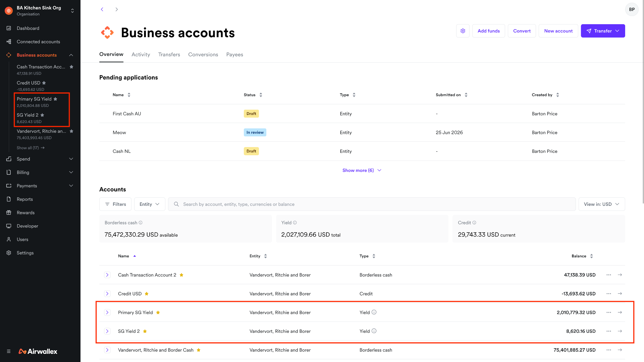Open the Credit USD row arrow
The height and width of the screenshot is (362, 644).
coord(620,293)
